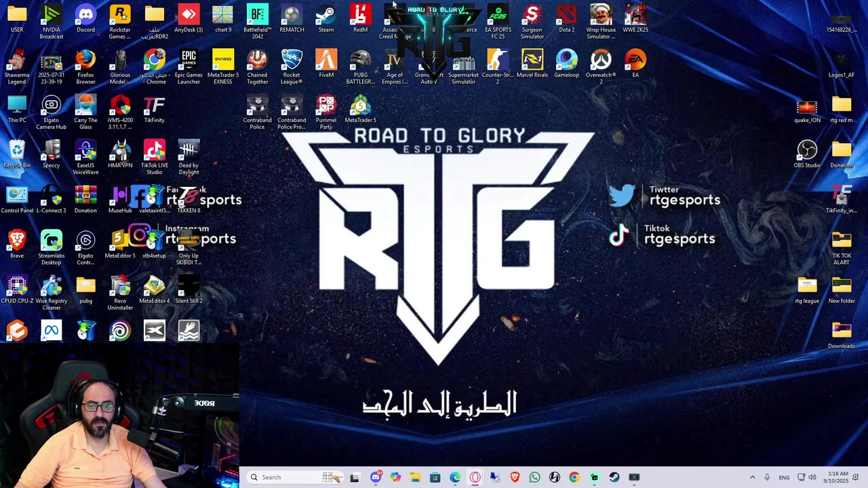This screenshot has height=488, width=868.
Task: Show hidden system tray icons
Action: pyautogui.click(x=752, y=477)
